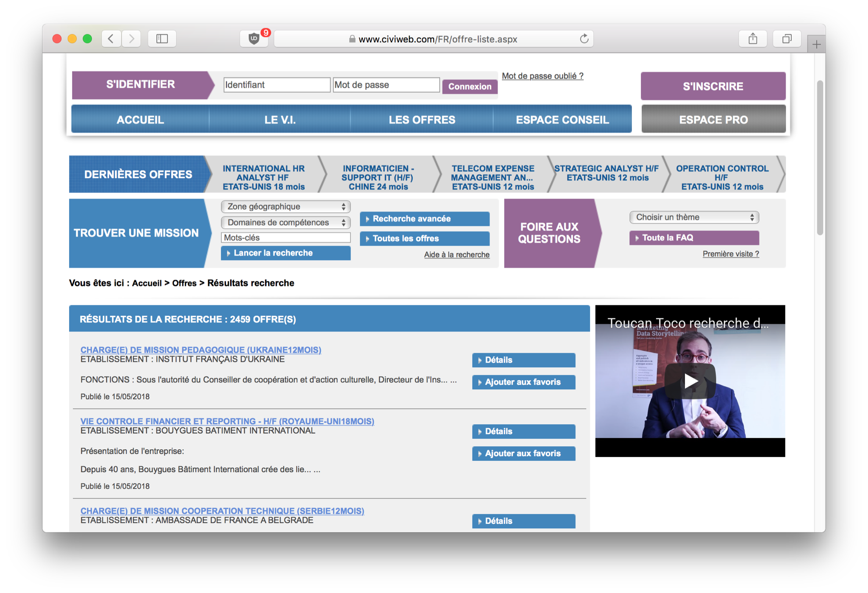Click 'ETABLISSEMENT : AMBASSADE DE FRANCE A BELGRADE' text
The image size is (868, 593).
coord(197,520)
